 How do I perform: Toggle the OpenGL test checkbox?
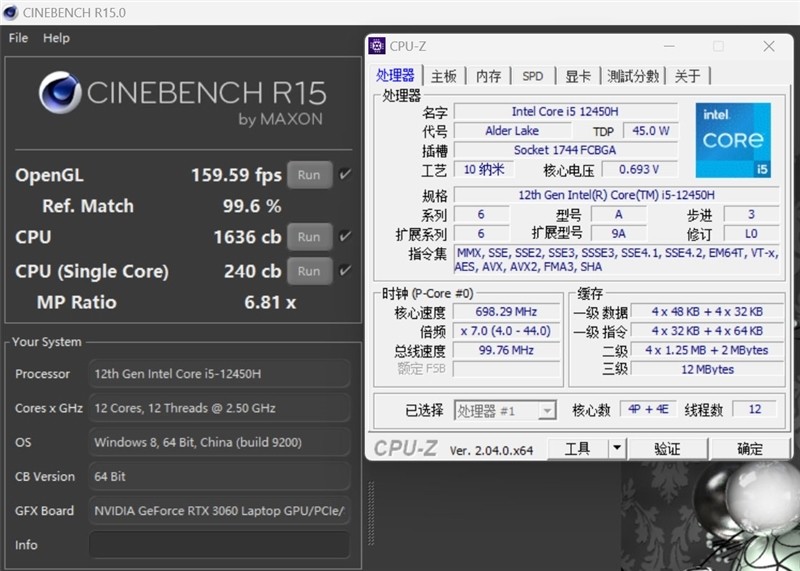point(345,174)
